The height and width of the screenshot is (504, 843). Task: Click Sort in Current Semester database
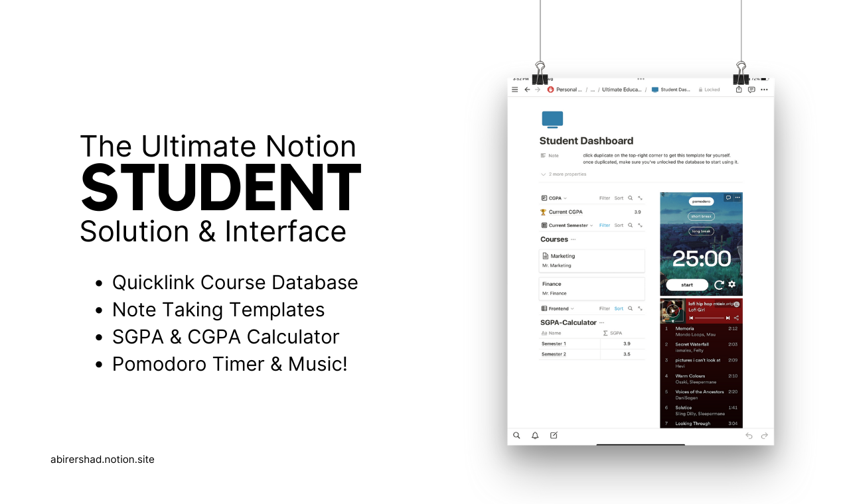pos(619,225)
